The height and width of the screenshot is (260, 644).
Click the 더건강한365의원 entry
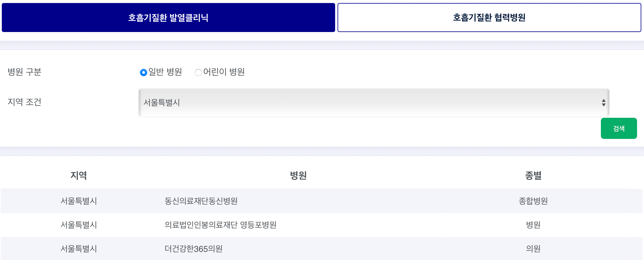(193, 249)
